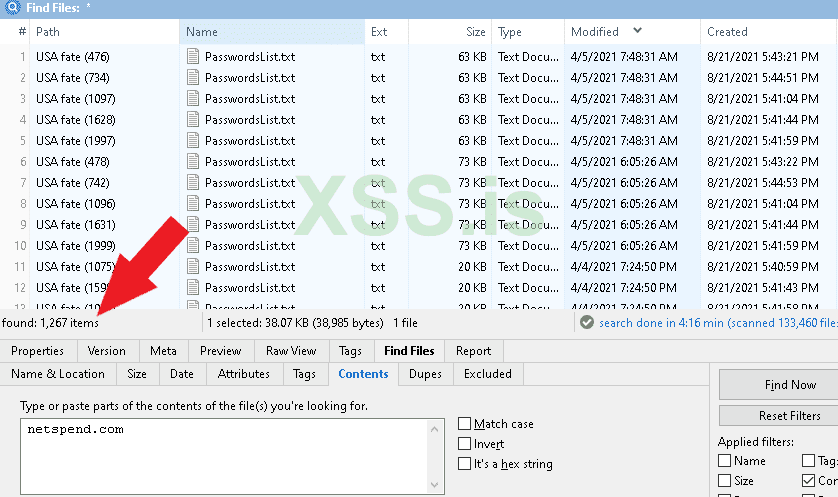Sort by the Size column header
Image resolution: width=838 pixels, height=497 pixels.
coord(450,32)
